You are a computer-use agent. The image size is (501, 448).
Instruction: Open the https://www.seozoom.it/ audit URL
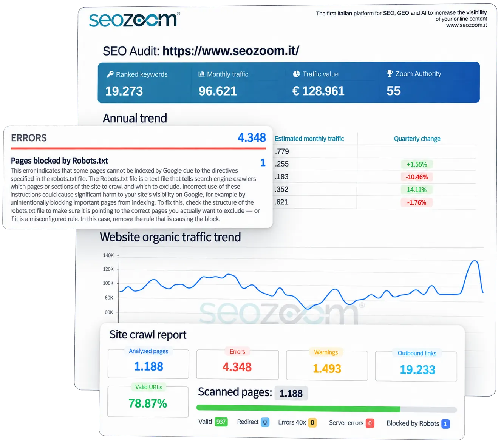point(231,51)
